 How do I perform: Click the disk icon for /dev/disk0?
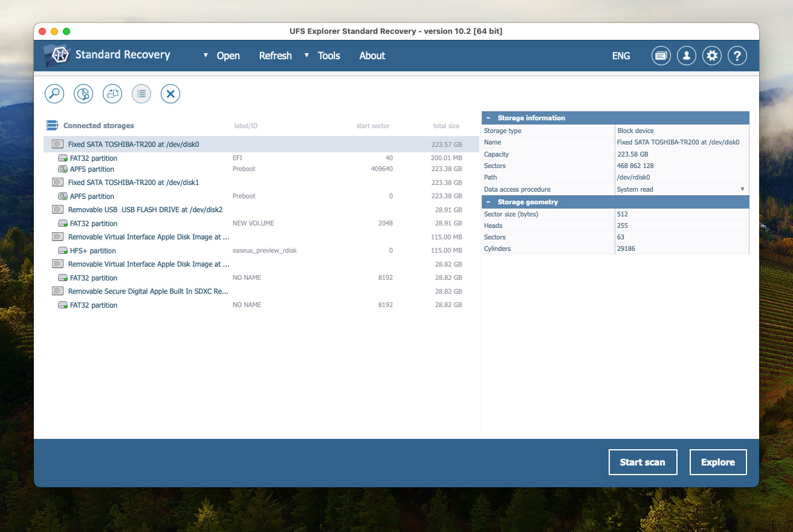point(58,144)
